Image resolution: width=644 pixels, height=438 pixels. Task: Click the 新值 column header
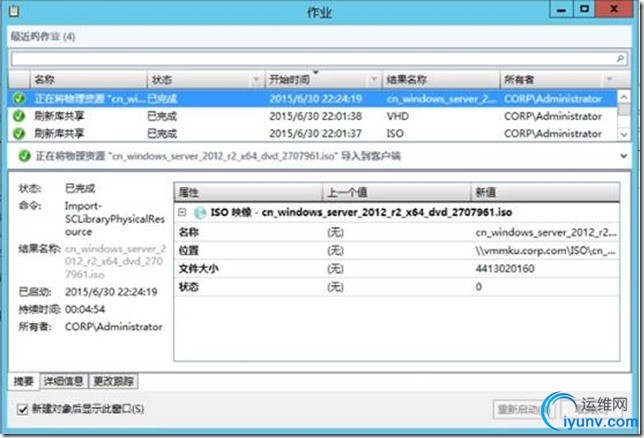[x=545, y=192]
